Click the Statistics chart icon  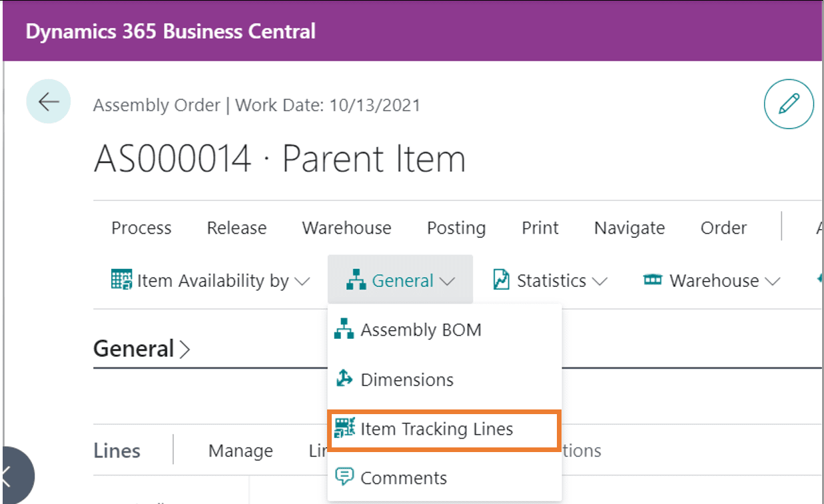pyautogui.click(x=501, y=280)
